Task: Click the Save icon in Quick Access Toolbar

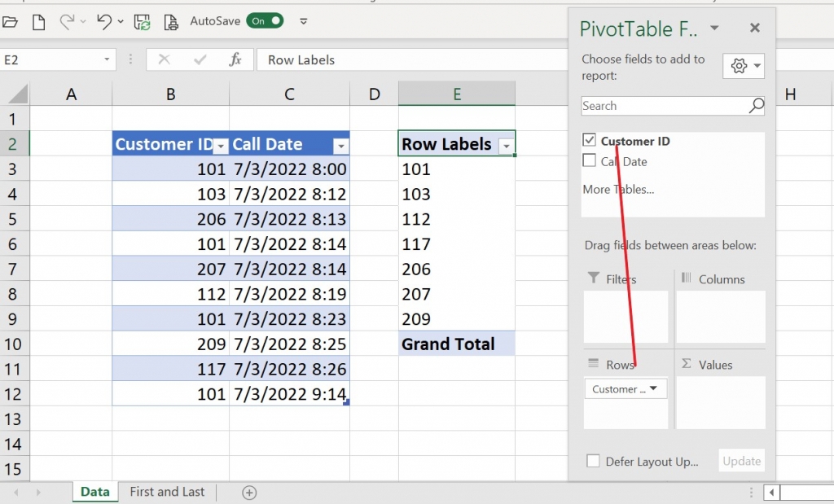Action: pos(141,21)
